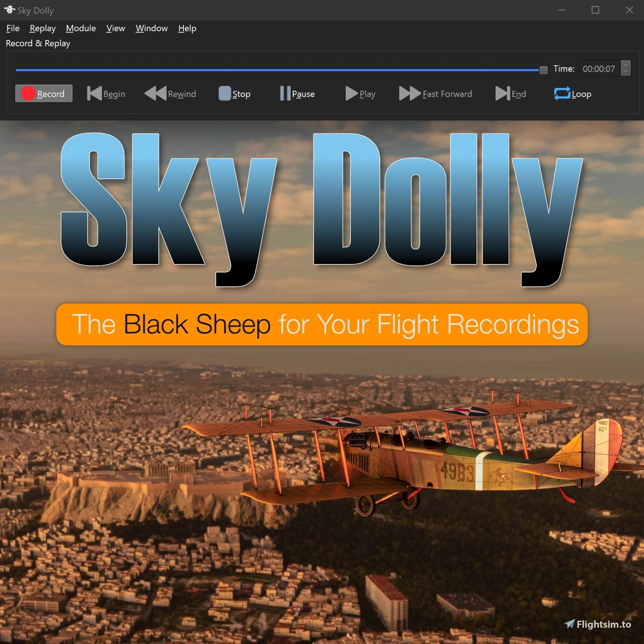
Task: Click the Sky Dolly sheep app icon
Action: 9,10
